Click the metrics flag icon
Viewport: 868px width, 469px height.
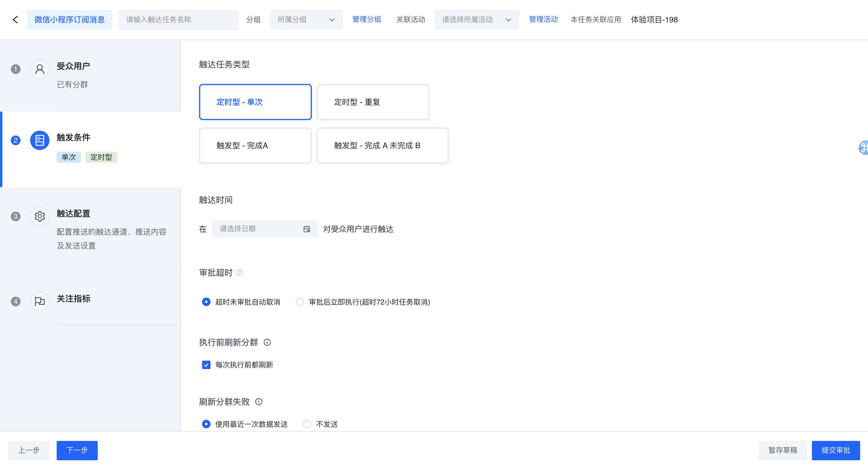[40, 301]
